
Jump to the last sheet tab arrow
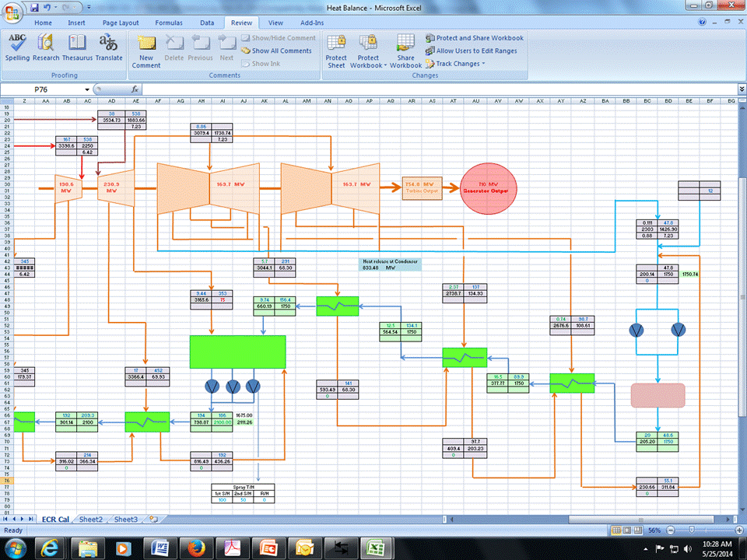(31, 519)
